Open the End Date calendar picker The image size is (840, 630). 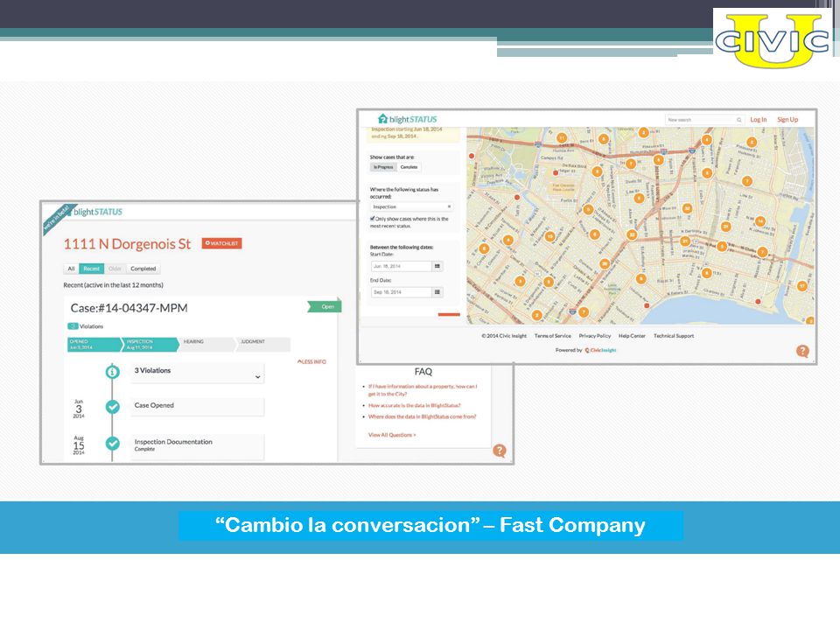coord(437,292)
